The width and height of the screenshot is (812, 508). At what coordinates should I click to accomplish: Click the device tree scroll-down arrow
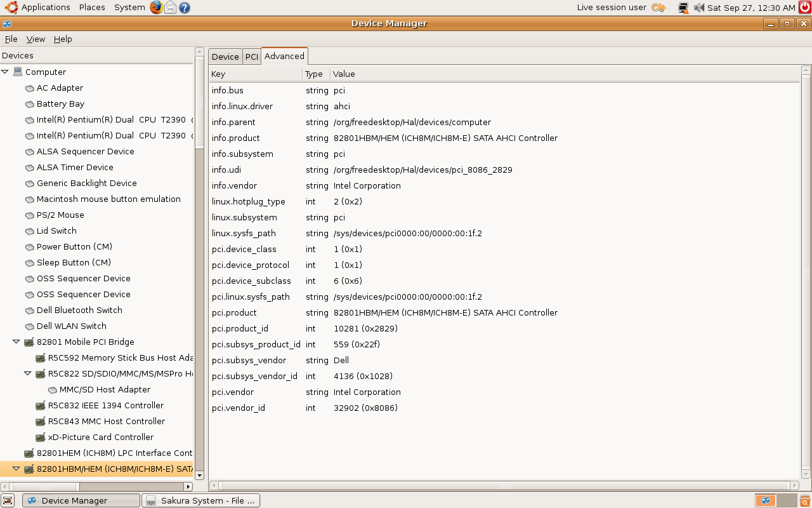pos(199,475)
